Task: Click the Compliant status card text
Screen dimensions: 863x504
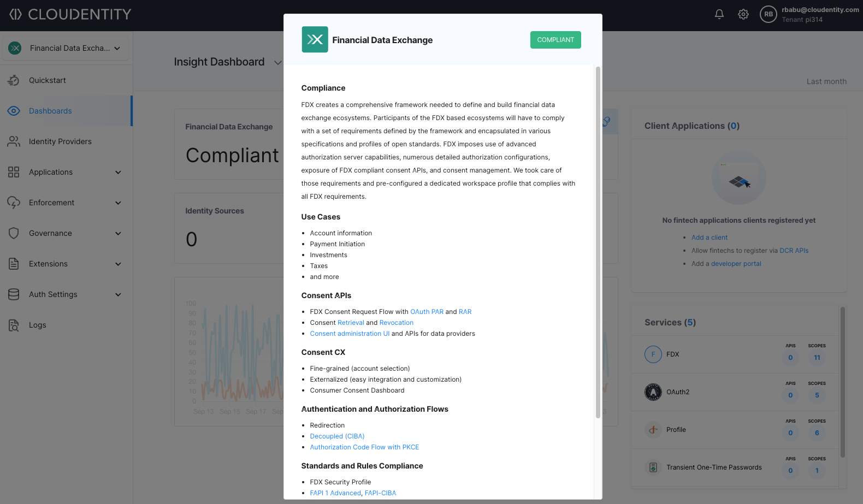Action: [x=232, y=156]
